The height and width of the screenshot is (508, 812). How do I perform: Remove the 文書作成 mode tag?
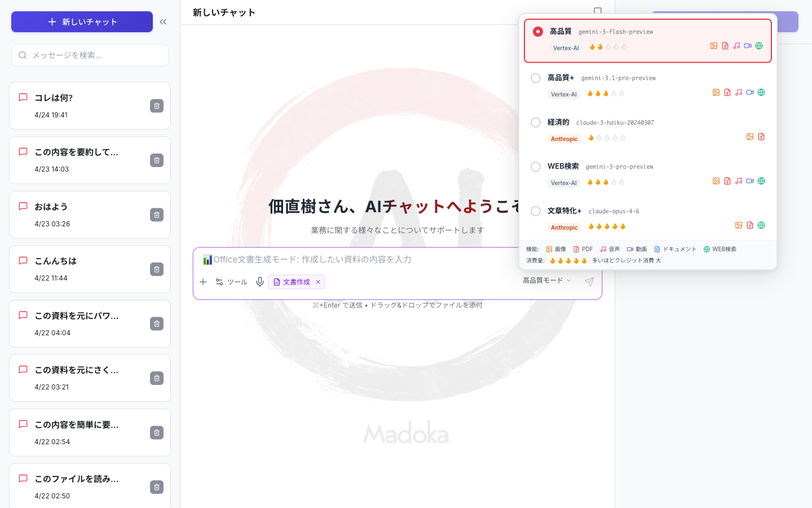(318, 282)
